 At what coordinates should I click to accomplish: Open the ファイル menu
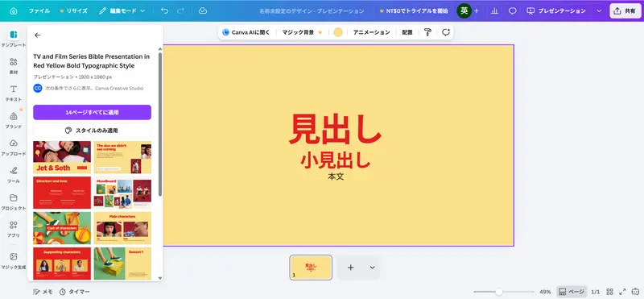click(39, 11)
